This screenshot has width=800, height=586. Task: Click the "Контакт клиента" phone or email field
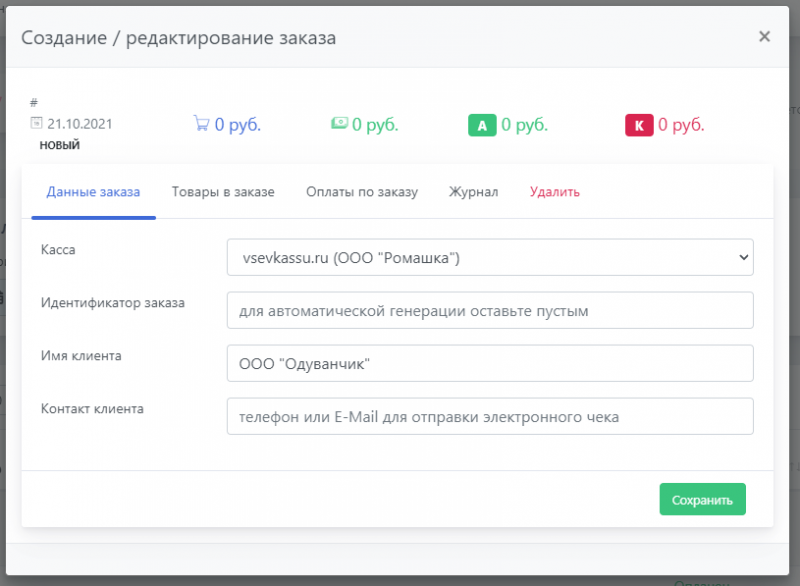click(x=490, y=416)
